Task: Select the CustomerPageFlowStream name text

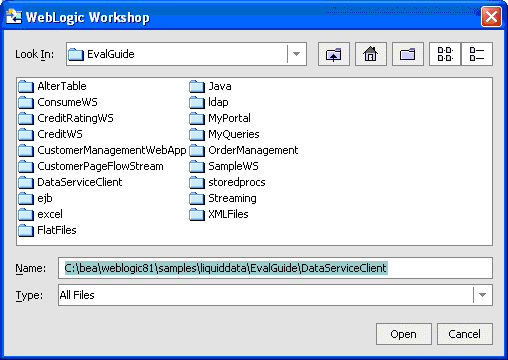Action: tap(100, 166)
